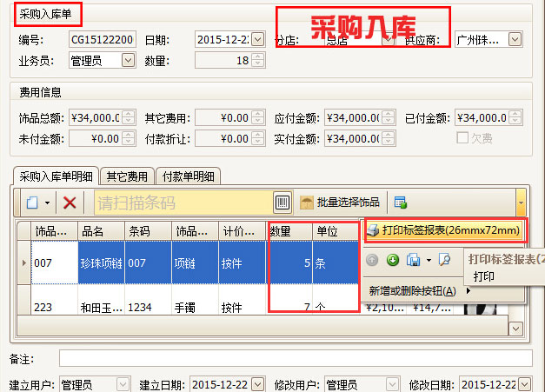Expand the 建立用户 dropdown at bottom
Screen dimensions: 545x392
123,384
